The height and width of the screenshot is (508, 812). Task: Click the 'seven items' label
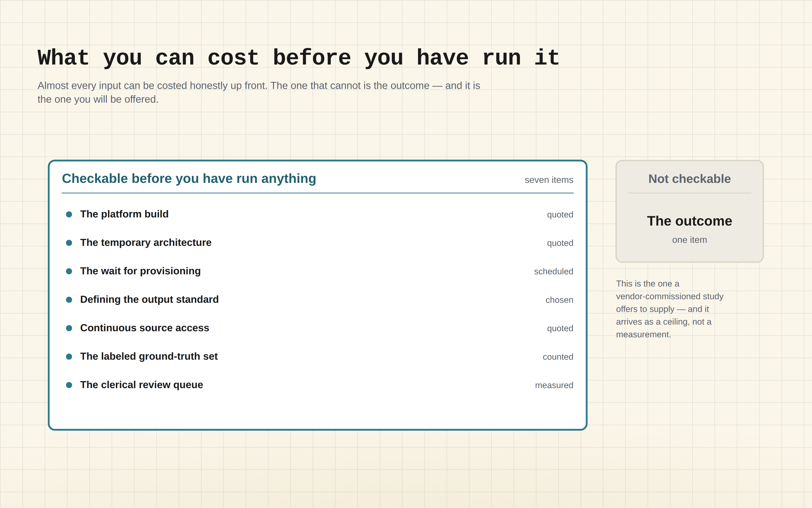549,180
